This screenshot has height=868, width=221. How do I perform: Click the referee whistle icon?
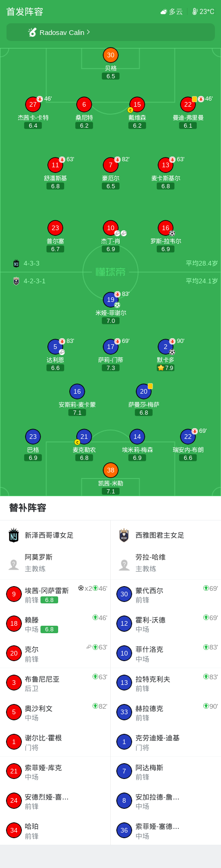click(x=32, y=32)
